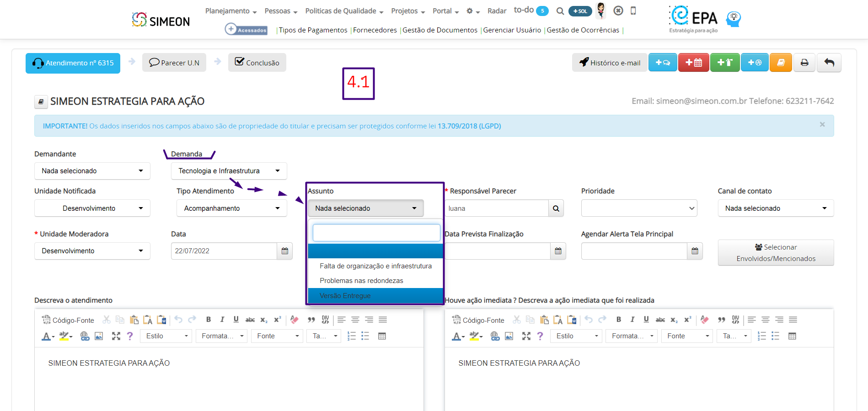Click the print icon button
The height and width of the screenshot is (411, 868).
[x=804, y=63]
